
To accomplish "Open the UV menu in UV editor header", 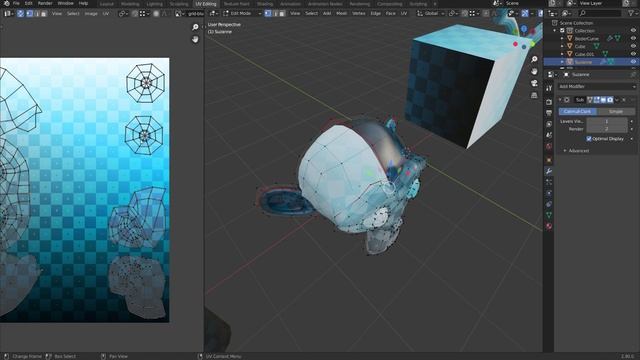I will [x=106, y=13].
